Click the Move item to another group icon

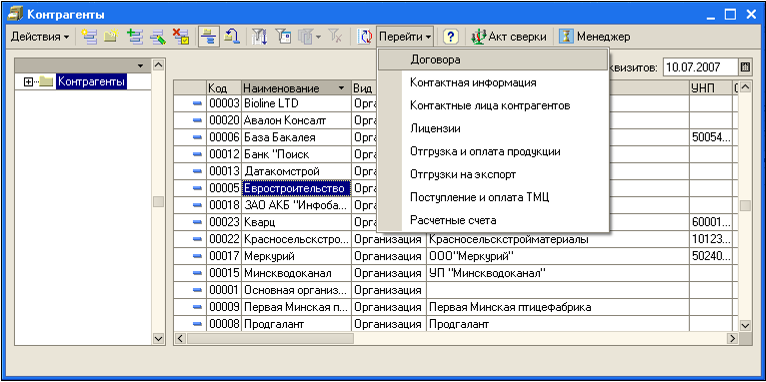pos(231,37)
